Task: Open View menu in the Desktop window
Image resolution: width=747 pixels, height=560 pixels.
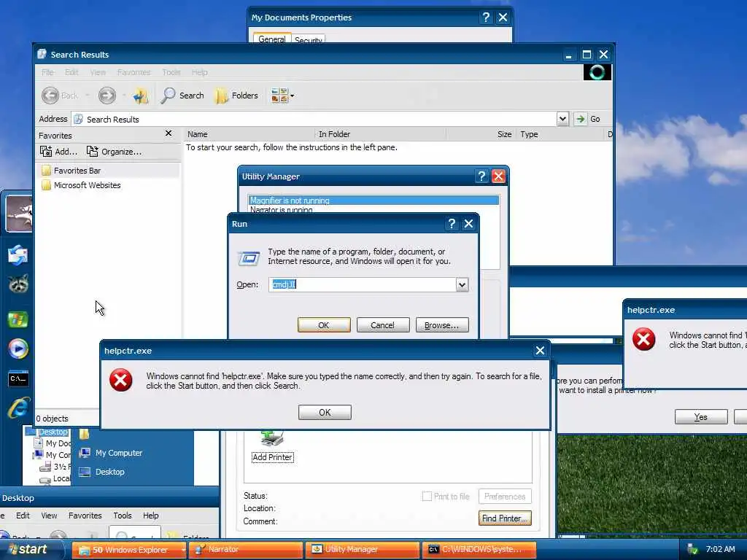Action: (x=49, y=516)
